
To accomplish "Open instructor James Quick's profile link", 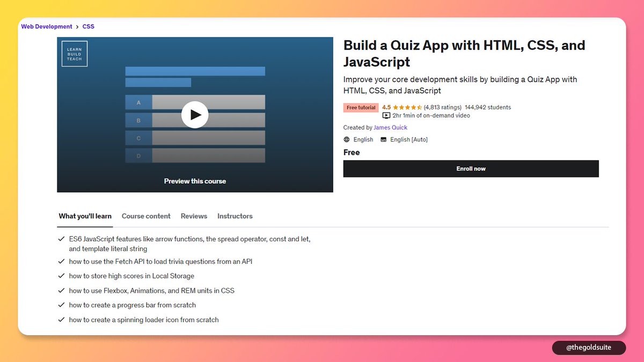I will (390, 127).
